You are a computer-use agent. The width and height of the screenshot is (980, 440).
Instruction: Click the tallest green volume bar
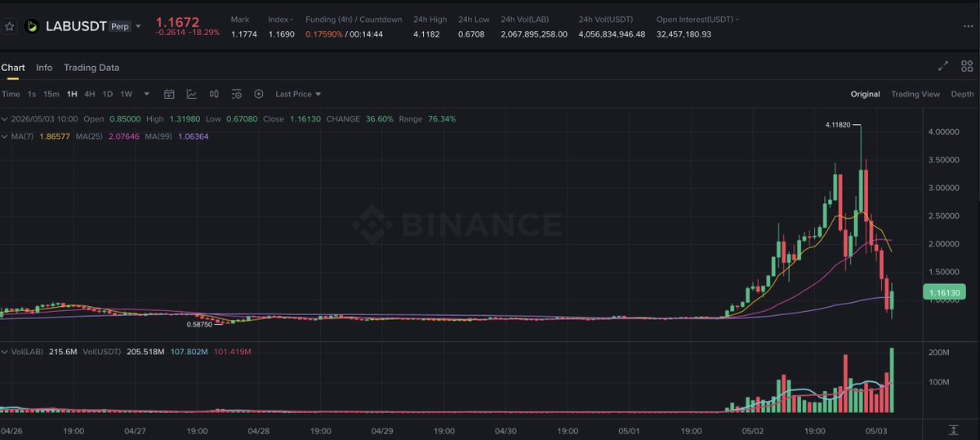point(892,380)
